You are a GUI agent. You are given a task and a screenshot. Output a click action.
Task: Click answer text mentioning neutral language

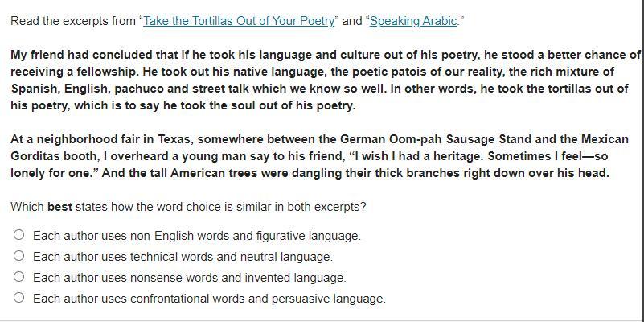(183, 257)
